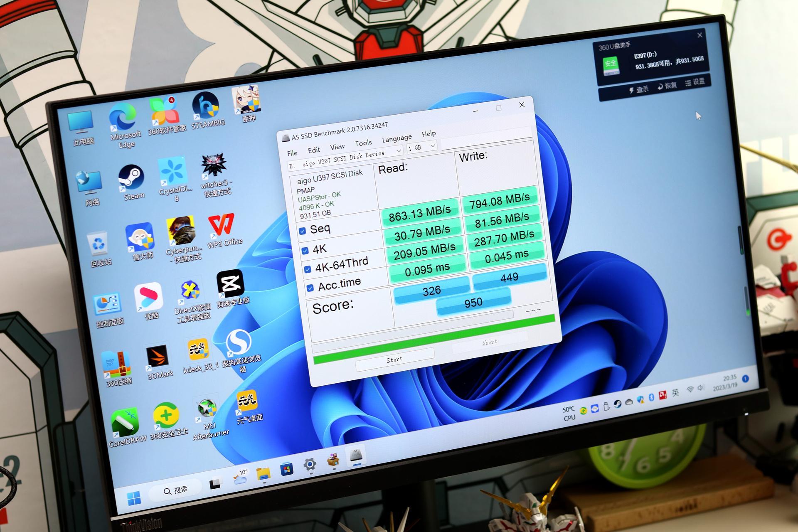Close the 360U盘助手 popup
Image resolution: width=798 pixels, height=532 pixels.
pyautogui.click(x=700, y=35)
